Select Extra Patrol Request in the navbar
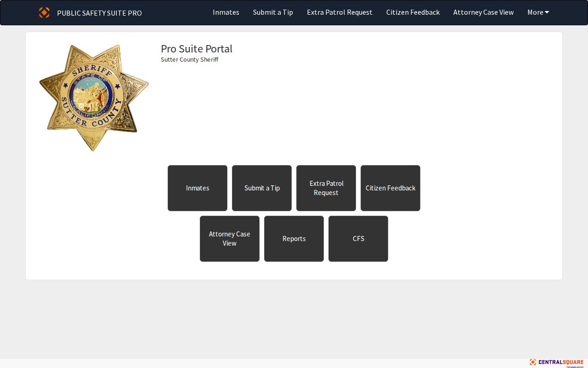This screenshot has height=368, width=588. click(339, 12)
